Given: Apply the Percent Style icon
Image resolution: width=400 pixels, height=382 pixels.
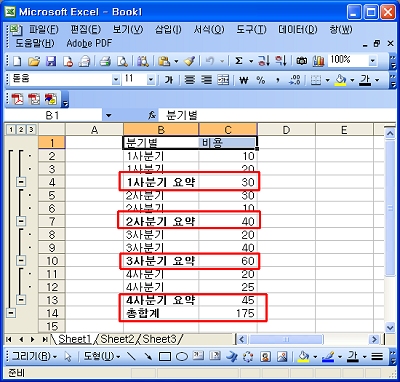Looking at the screenshot, I should click(x=261, y=80).
